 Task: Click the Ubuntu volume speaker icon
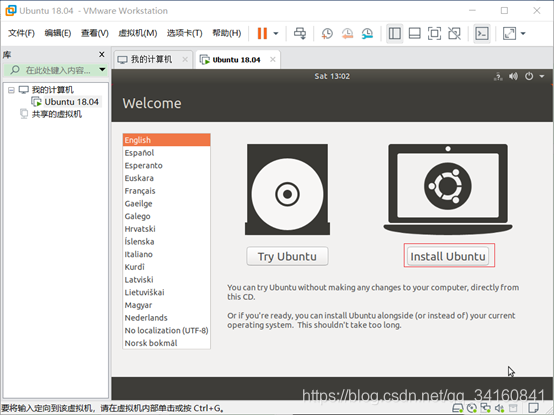click(x=513, y=76)
